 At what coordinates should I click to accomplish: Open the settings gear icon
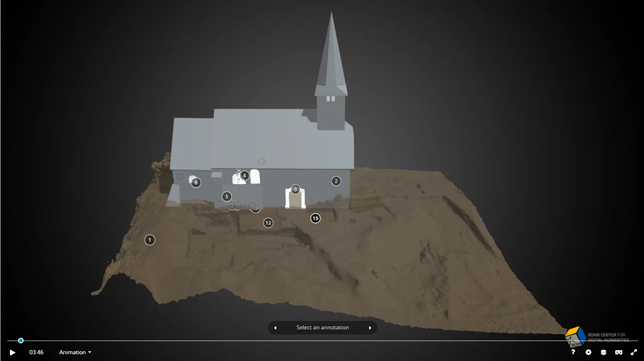point(588,352)
